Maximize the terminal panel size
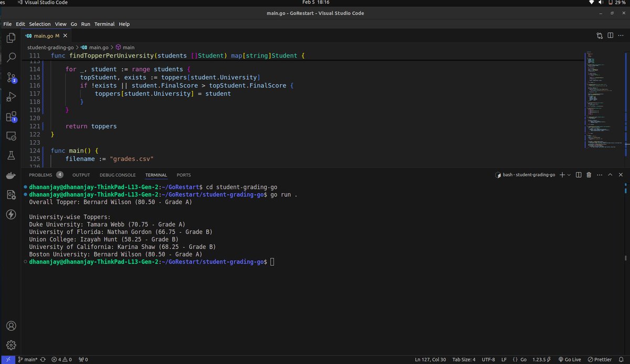This screenshot has width=630, height=364. (x=611, y=175)
